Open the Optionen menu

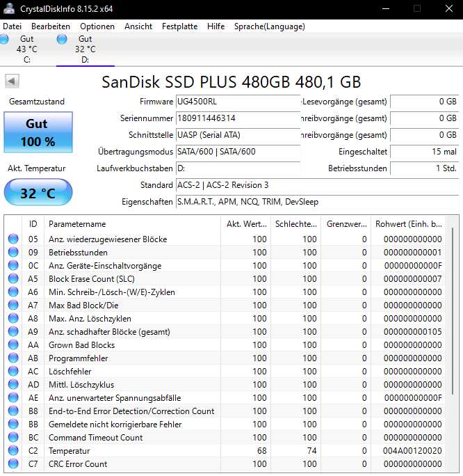(97, 26)
